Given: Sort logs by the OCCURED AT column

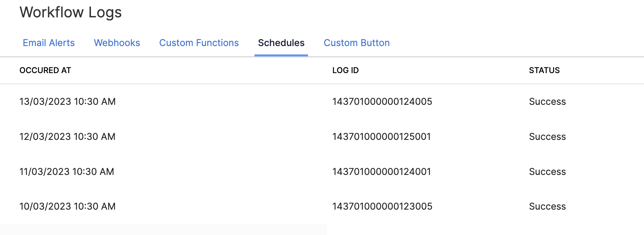Looking at the screenshot, I should click(45, 70).
